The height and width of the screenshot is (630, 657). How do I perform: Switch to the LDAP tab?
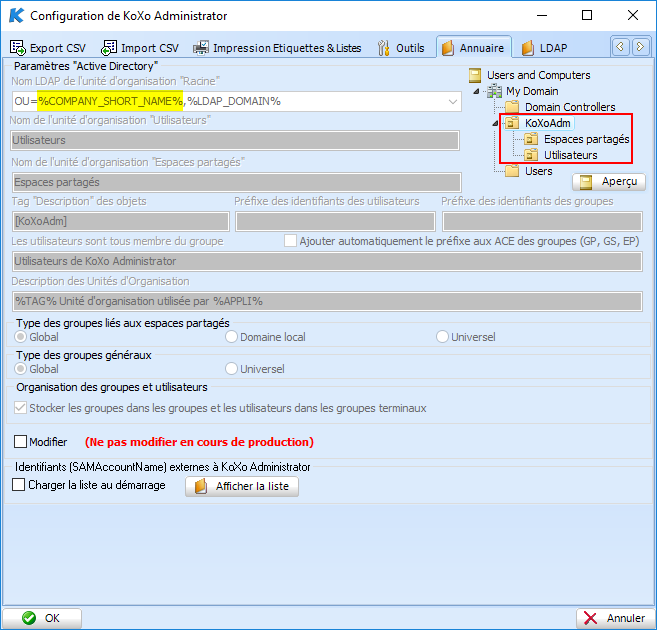tap(545, 48)
